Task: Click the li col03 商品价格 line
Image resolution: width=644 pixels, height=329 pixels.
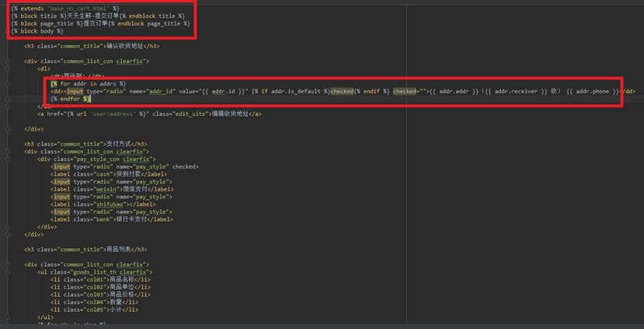Action: (x=101, y=295)
